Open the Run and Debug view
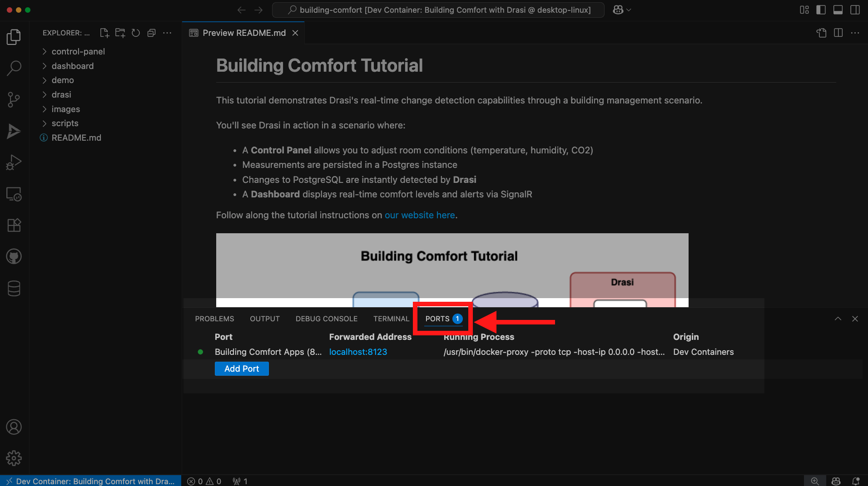 (x=14, y=162)
